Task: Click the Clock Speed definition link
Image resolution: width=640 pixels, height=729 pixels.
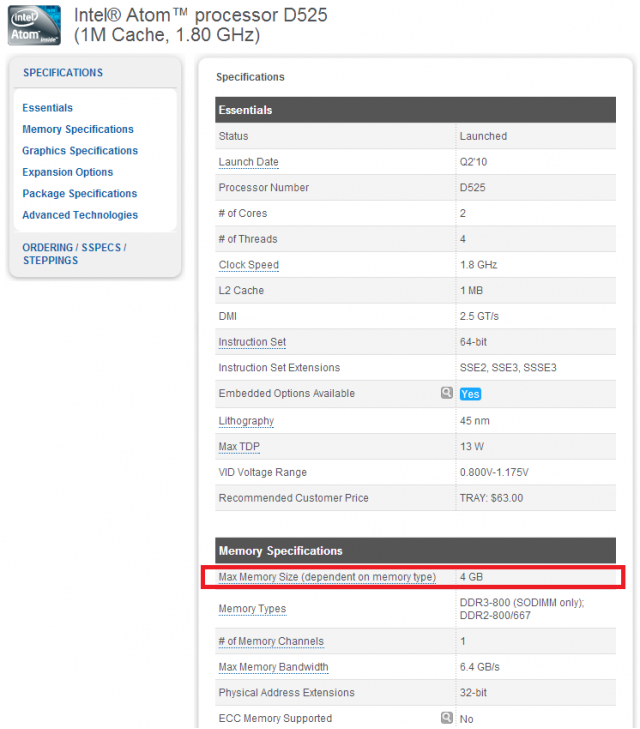Action: point(249,265)
